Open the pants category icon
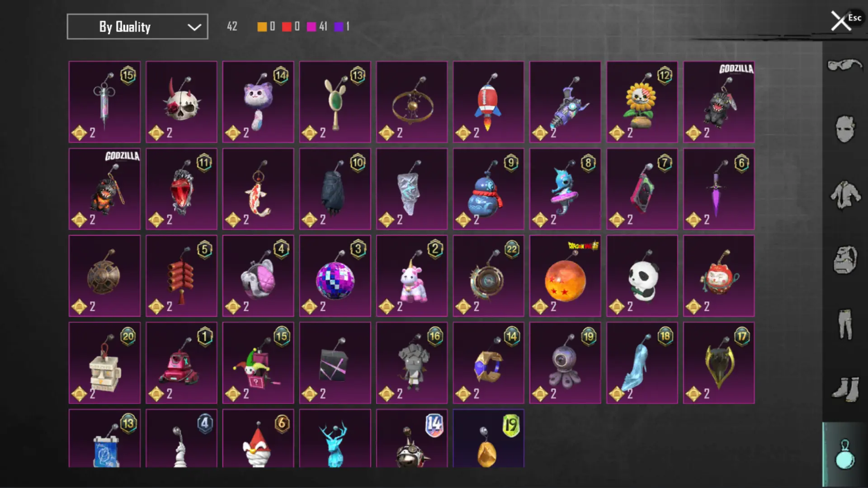The image size is (868, 488). [x=844, y=324]
